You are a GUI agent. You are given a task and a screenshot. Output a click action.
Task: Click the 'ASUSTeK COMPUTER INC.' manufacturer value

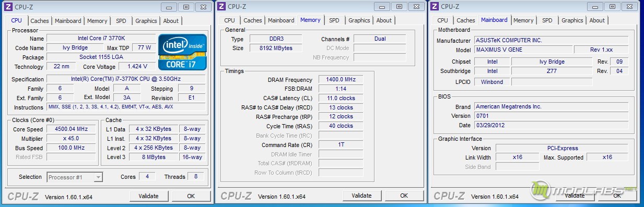click(551, 40)
